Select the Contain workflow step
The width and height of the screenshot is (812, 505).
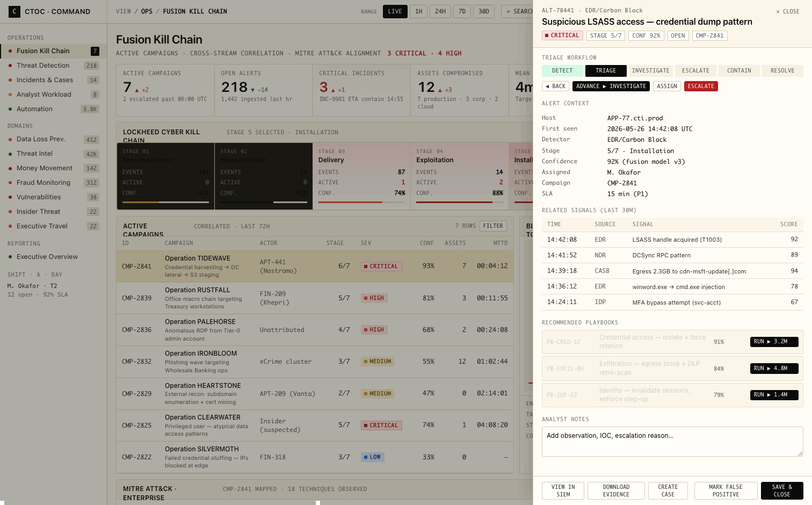739,70
